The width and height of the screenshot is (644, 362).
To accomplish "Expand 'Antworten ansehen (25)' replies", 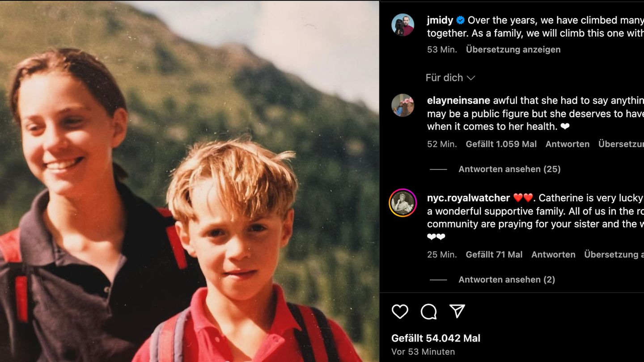I will (509, 169).
